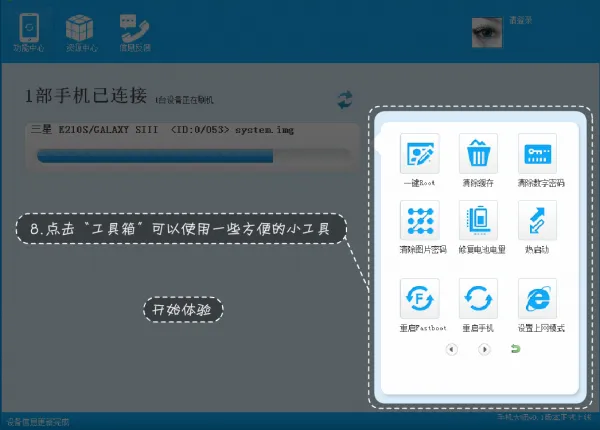This screenshot has height=430, width=600.
Task: Select the 热启动 arrow icon
Action: (x=537, y=220)
